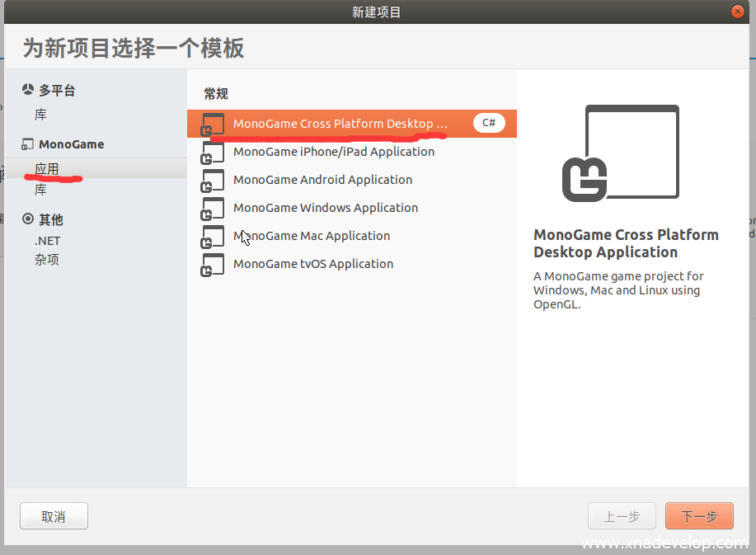Click the 其他 category icon
Screen dimensions: 756x555
[x=28, y=219]
